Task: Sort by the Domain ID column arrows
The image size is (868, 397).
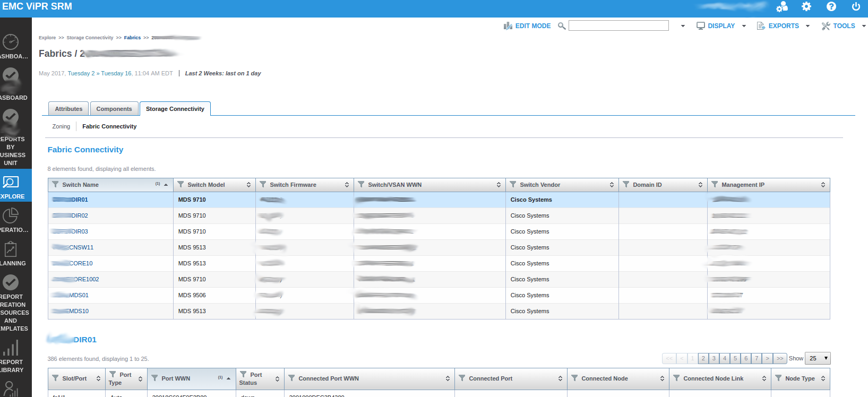Action: [700, 185]
